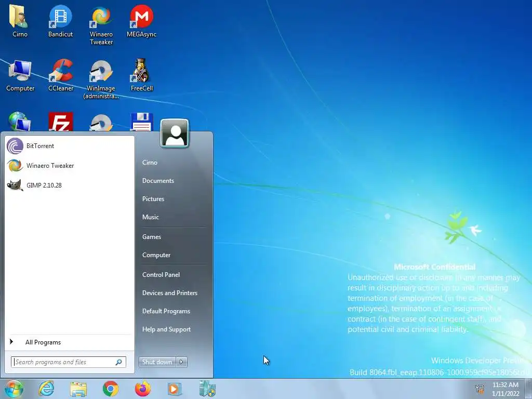Select the globe network desktop icon

point(19,122)
